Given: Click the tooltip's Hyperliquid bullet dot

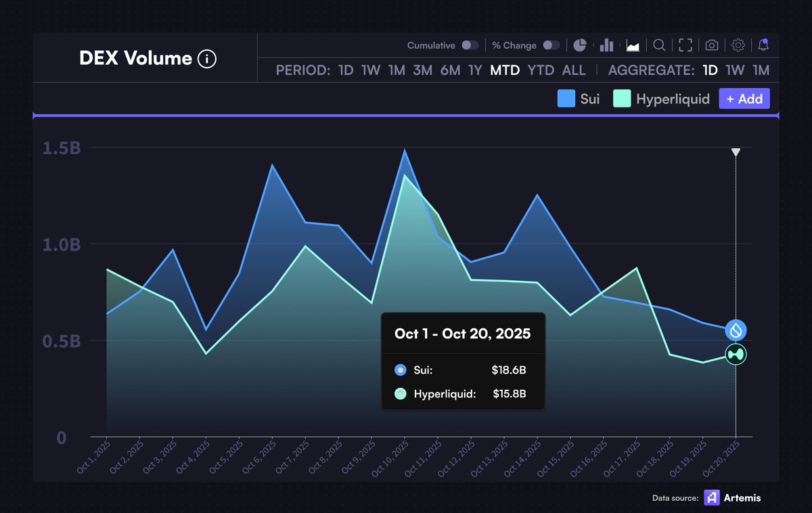Looking at the screenshot, I should [400, 393].
